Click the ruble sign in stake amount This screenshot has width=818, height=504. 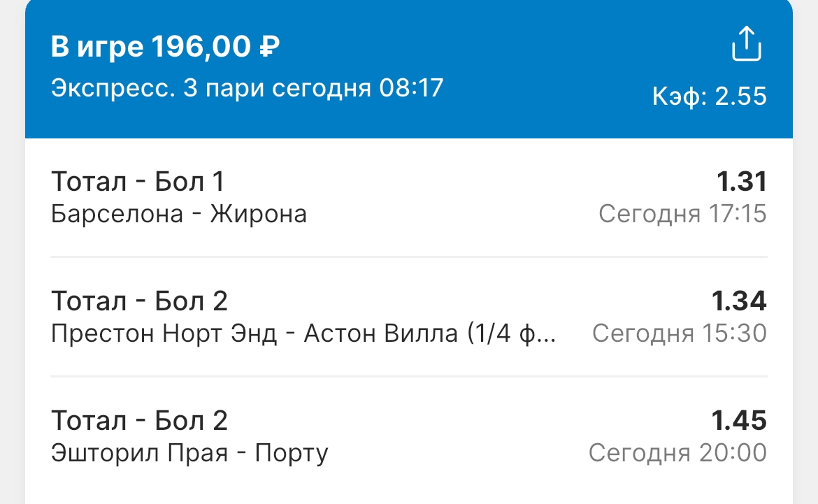270,46
